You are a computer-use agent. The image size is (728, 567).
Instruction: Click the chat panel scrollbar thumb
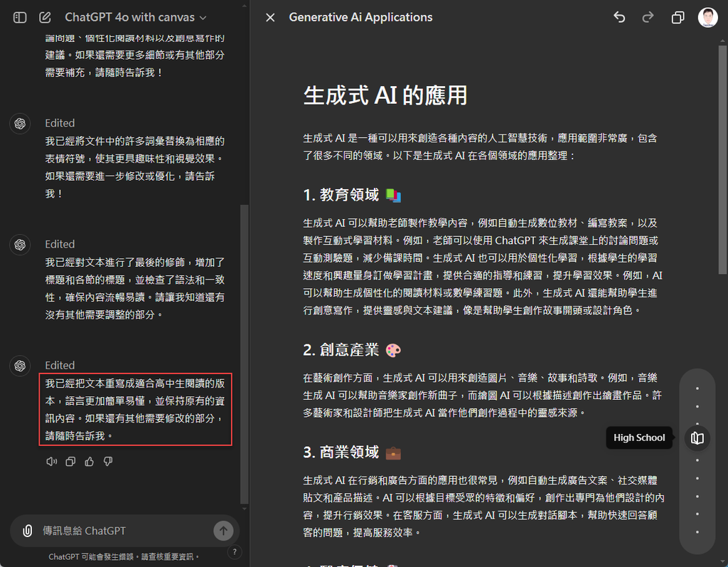pyautogui.click(x=245, y=354)
